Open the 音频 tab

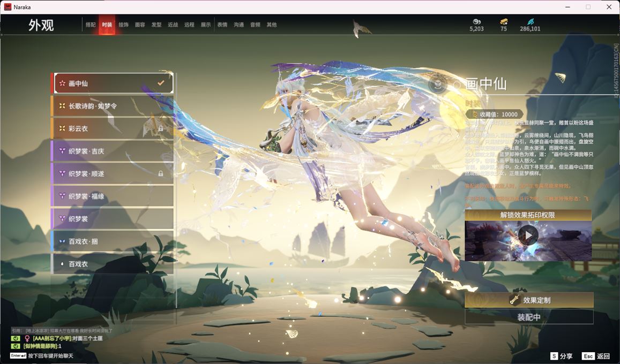point(255,25)
